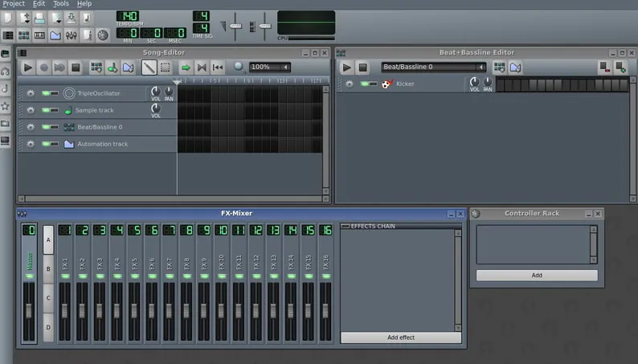Add automation track in Song-Editor toolbar

point(129,67)
